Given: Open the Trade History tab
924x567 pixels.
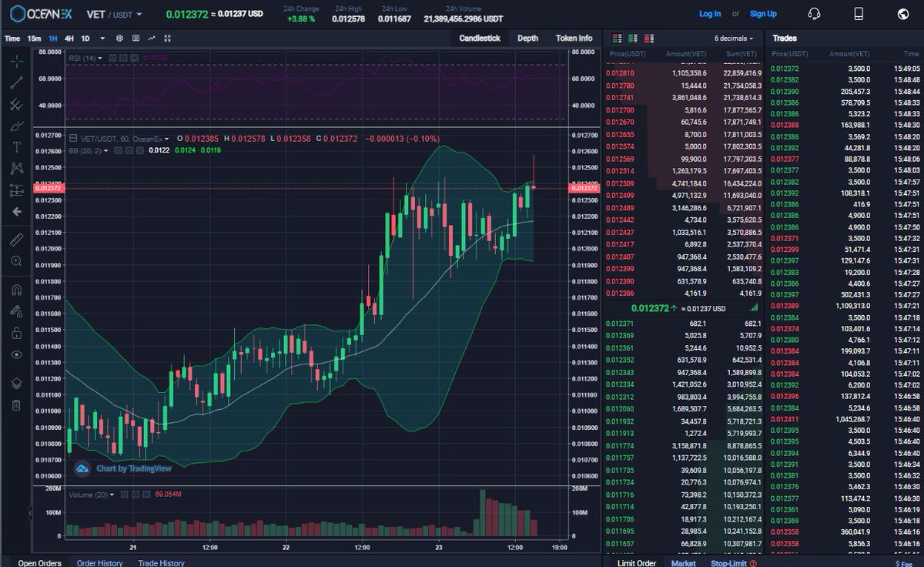Looking at the screenshot, I should [x=161, y=562].
